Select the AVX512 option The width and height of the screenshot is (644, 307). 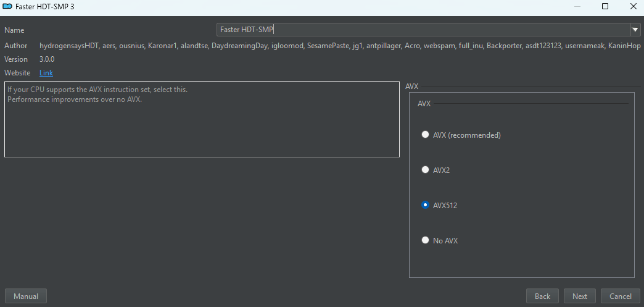coord(425,205)
